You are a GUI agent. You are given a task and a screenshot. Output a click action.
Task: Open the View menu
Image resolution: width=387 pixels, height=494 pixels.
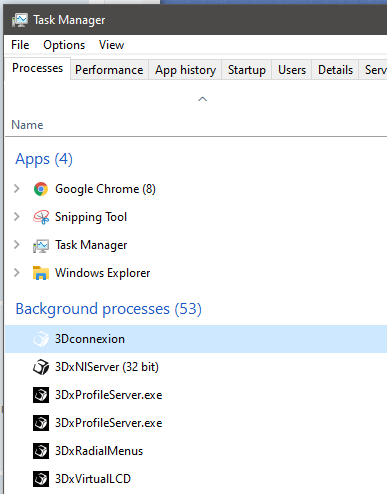click(x=111, y=45)
